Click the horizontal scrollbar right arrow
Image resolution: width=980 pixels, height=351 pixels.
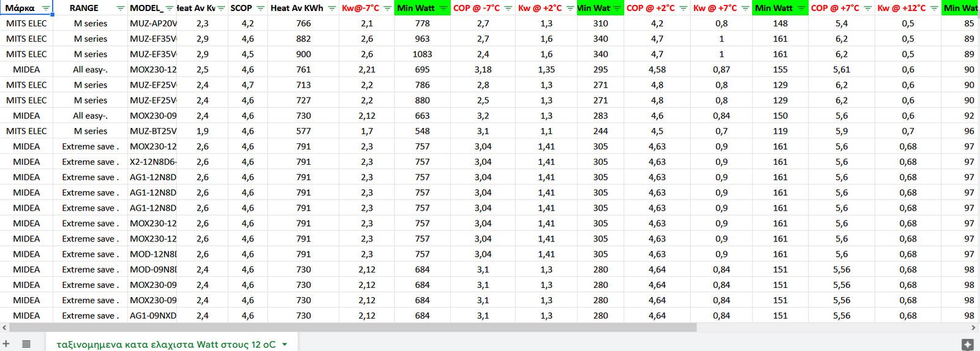point(974,328)
